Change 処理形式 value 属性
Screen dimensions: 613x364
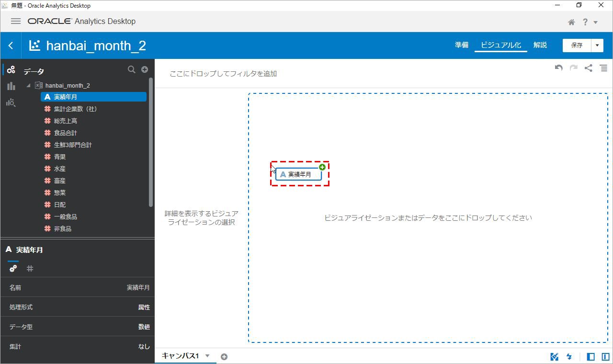(144, 307)
